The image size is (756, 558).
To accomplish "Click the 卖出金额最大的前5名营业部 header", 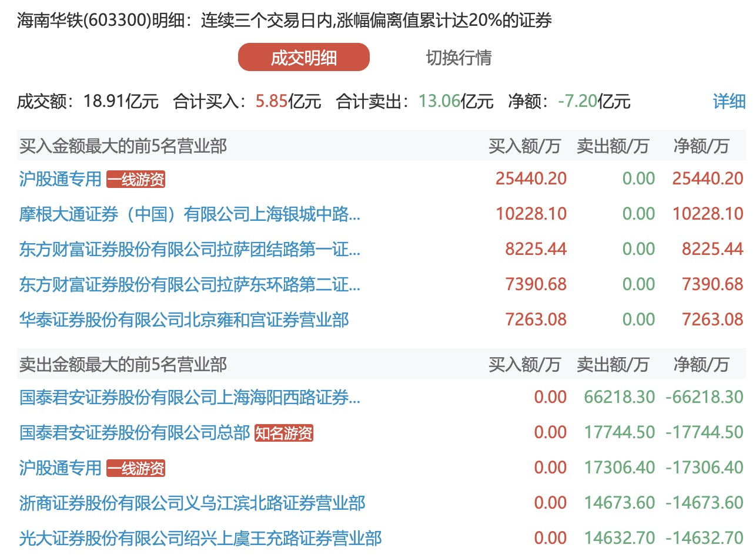I will [x=123, y=364].
